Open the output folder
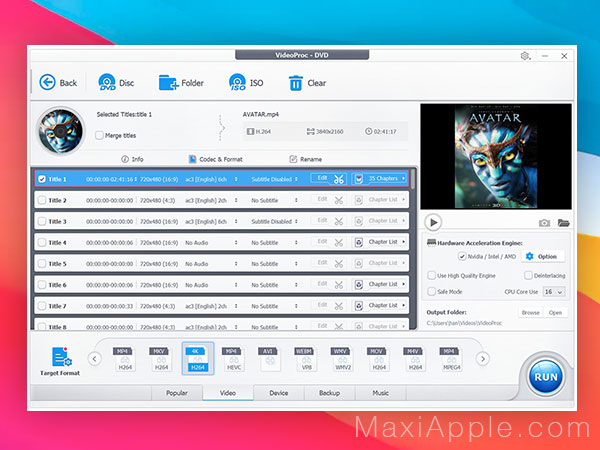This screenshot has width=600, height=450. click(x=555, y=313)
